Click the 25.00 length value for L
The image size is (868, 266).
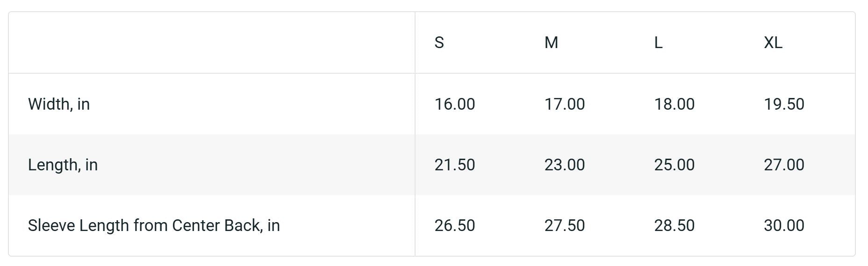point(674,165)
